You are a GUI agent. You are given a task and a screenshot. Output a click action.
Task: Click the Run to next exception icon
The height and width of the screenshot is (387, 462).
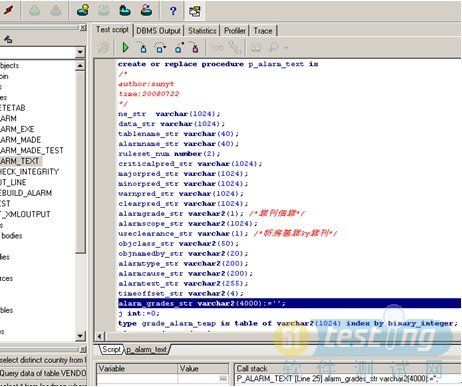195,48
